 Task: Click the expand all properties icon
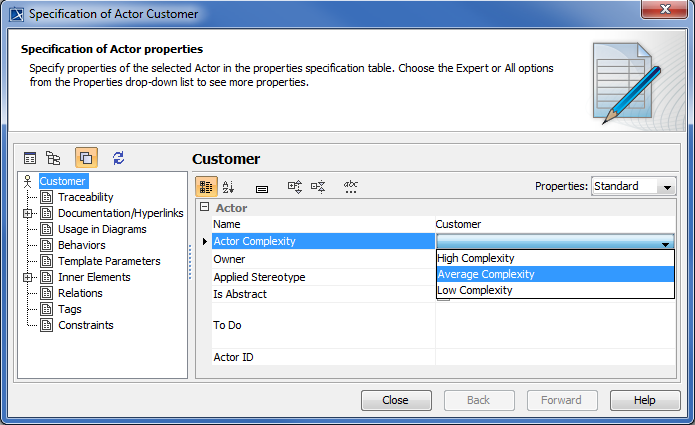(295, 186)
